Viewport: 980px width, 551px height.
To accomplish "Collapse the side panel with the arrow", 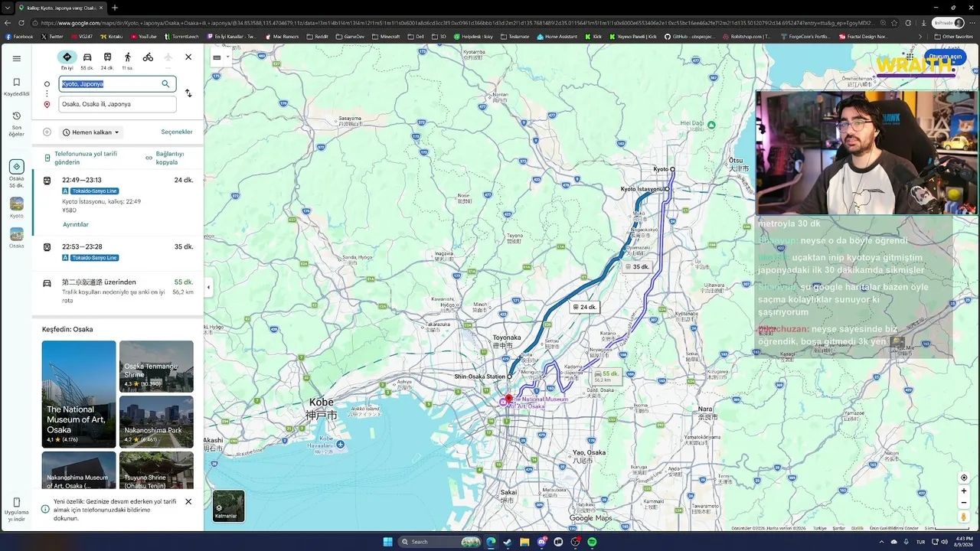I will (x=208, y=288).
